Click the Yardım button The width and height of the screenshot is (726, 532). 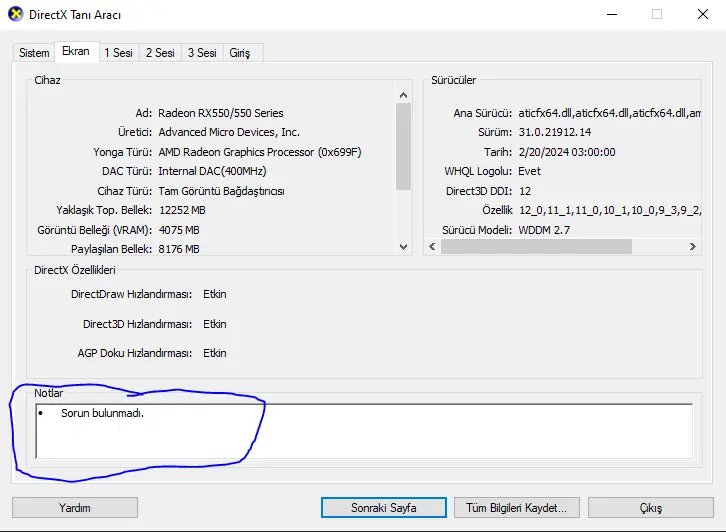coord(75,508)
